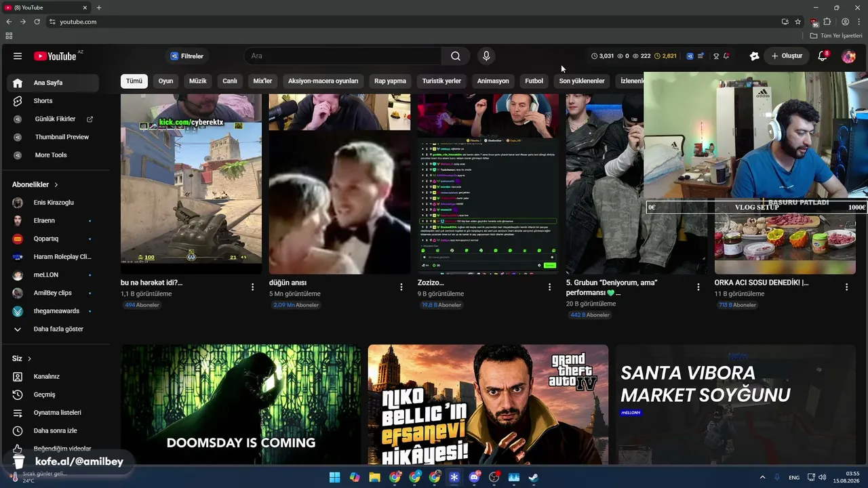The image size is (868, 488).
Task: Open Shorts in the sidebar
Action: coord(53,101)
